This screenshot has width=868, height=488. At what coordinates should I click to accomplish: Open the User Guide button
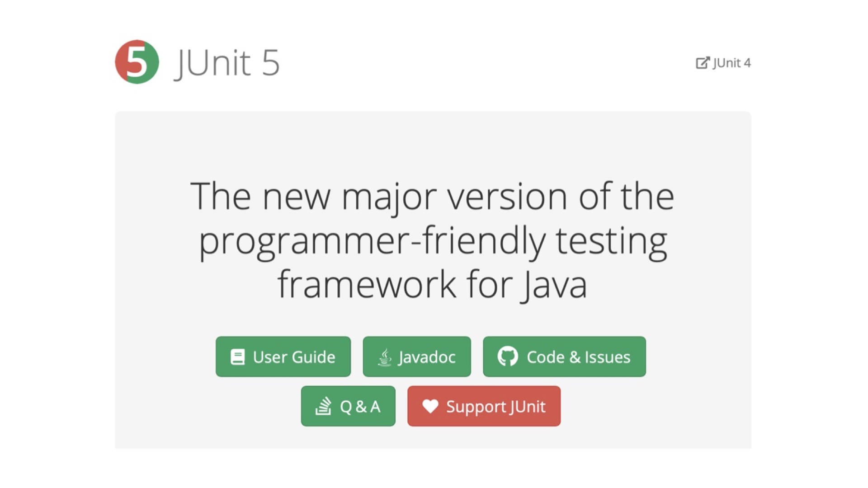[283, 357]
